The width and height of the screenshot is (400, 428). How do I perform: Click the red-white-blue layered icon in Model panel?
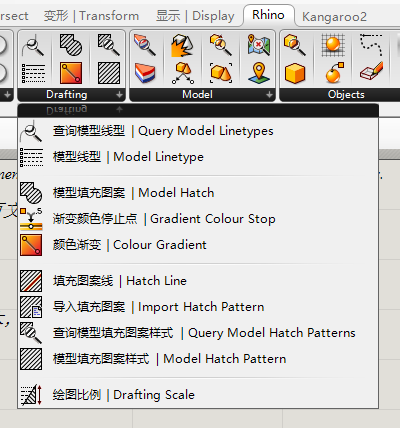coord(145,73)
